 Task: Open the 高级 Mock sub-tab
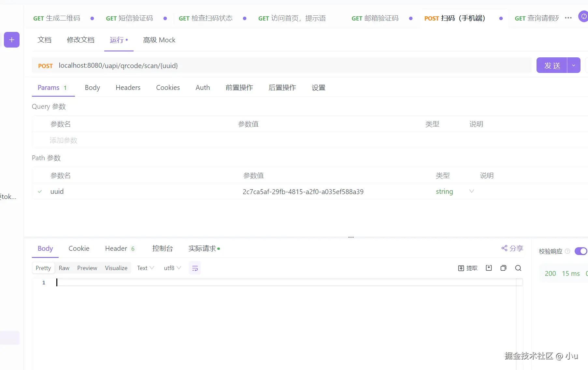coord(159,40)
